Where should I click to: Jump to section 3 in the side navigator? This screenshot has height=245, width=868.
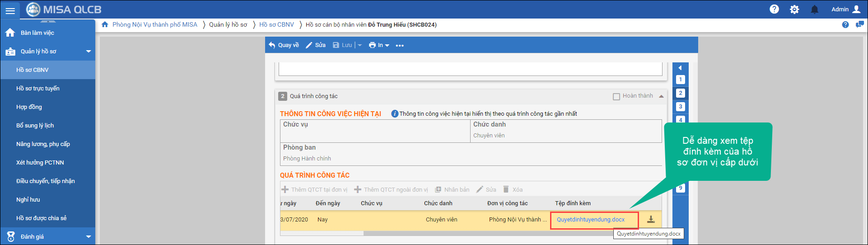coord(680,107)
